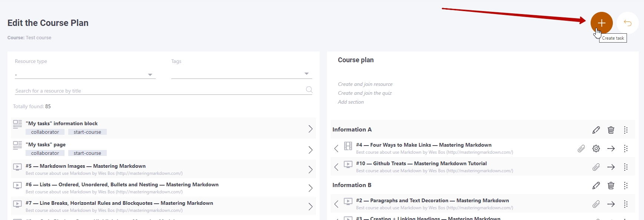Click the paperclip icon on the #2 Paragraphs row
Screen dimensions: 644x220
point(596,204)
